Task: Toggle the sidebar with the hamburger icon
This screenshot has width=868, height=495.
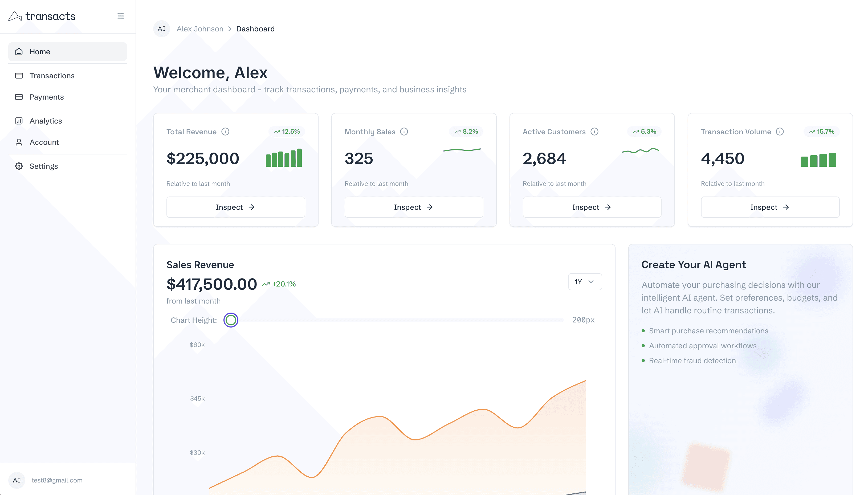Action: pyautogui.click(x=120, y=16)
